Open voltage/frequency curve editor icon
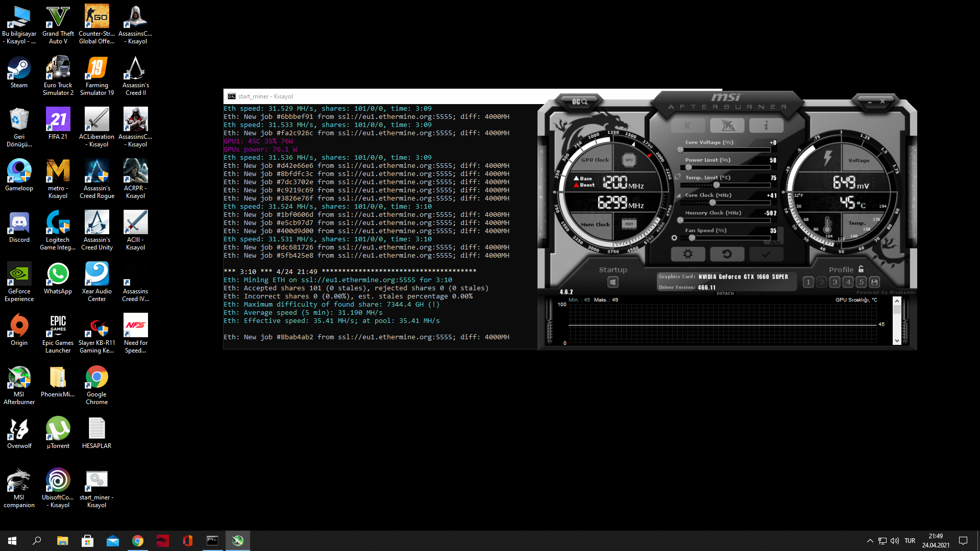The width and height of the screenshot is (980, 551). [678, 195]
